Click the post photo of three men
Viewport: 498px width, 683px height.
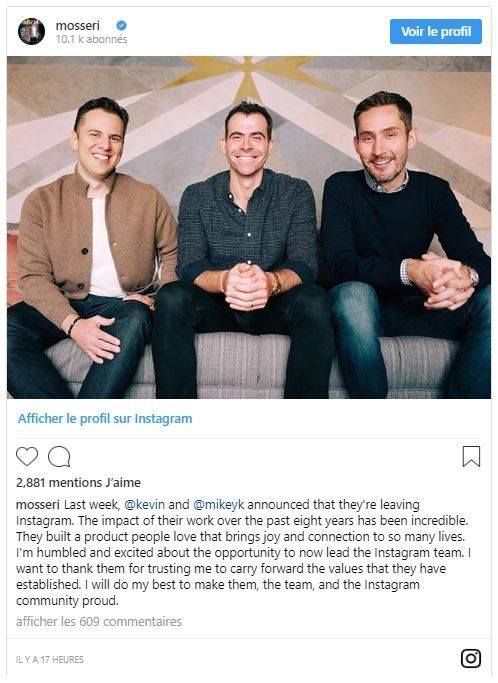(249, 227)
